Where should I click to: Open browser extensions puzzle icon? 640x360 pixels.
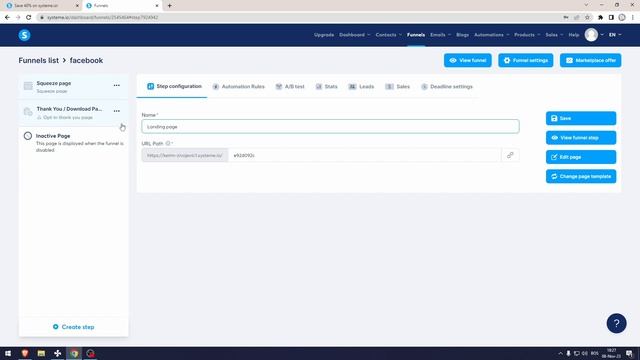coord(600,18)
